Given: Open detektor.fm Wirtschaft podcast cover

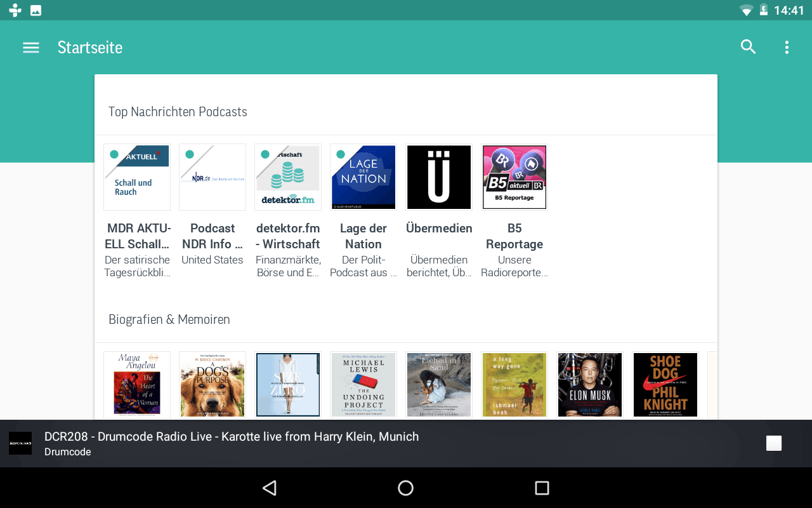Looking at the screenshot, I should 288,177.
